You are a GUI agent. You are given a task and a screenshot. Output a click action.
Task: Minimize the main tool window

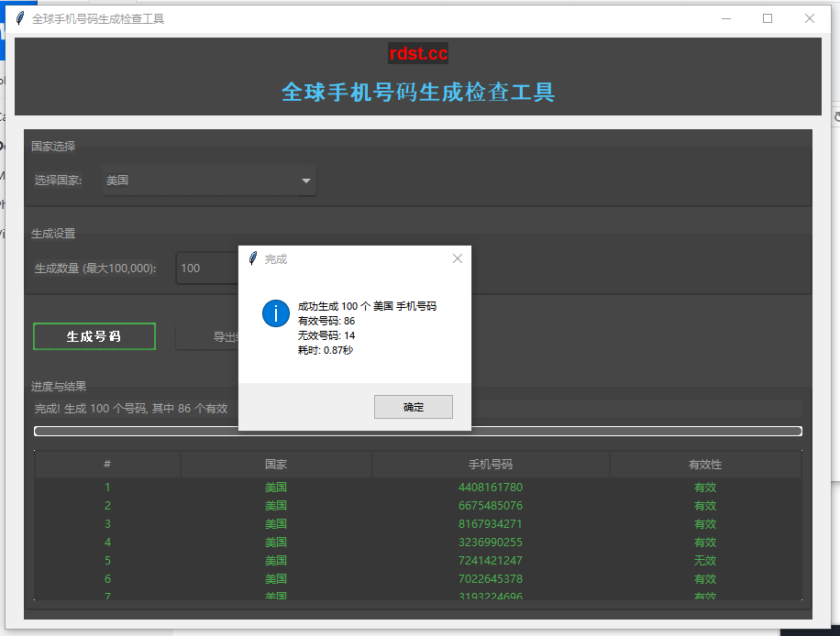(x=725, y=18)
